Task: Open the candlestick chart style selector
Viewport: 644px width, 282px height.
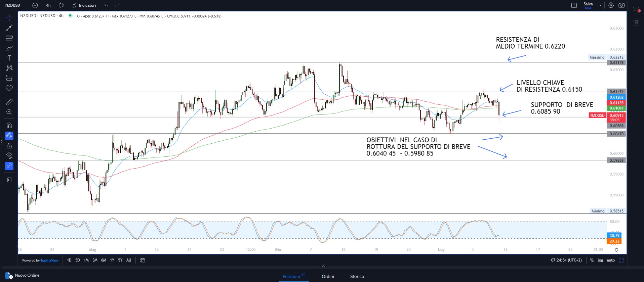Action: coord(61,5)
